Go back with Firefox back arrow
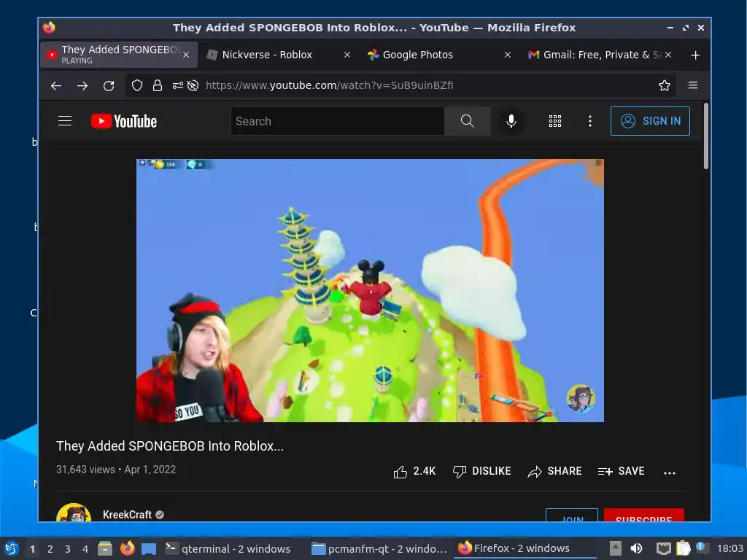 pyautogui.click(x=56, y=86)
